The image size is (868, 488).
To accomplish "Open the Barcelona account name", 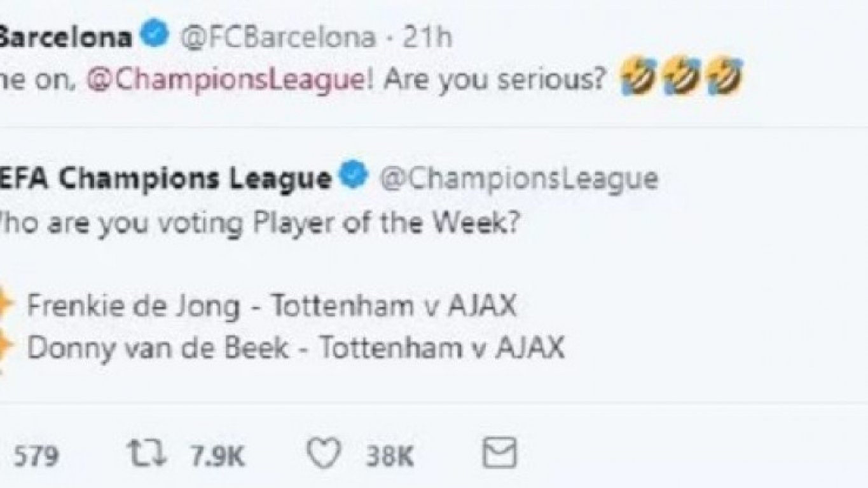I will pos(65,39).
